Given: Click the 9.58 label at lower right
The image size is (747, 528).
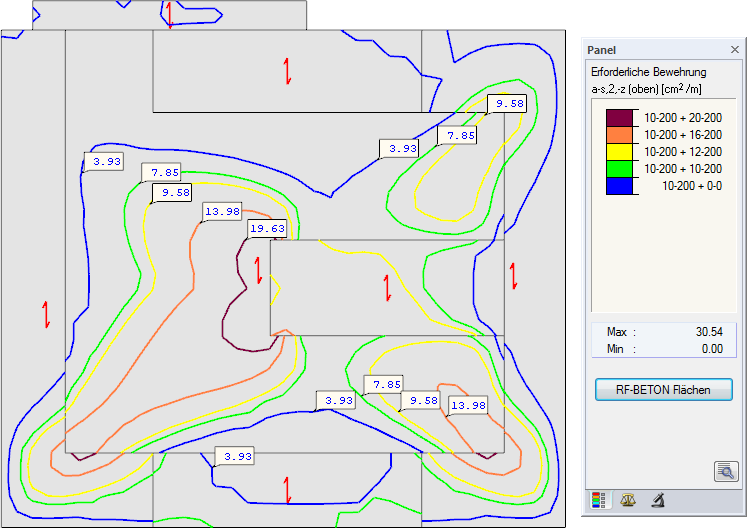Looking at the screenshot, I should click(420, 401).
